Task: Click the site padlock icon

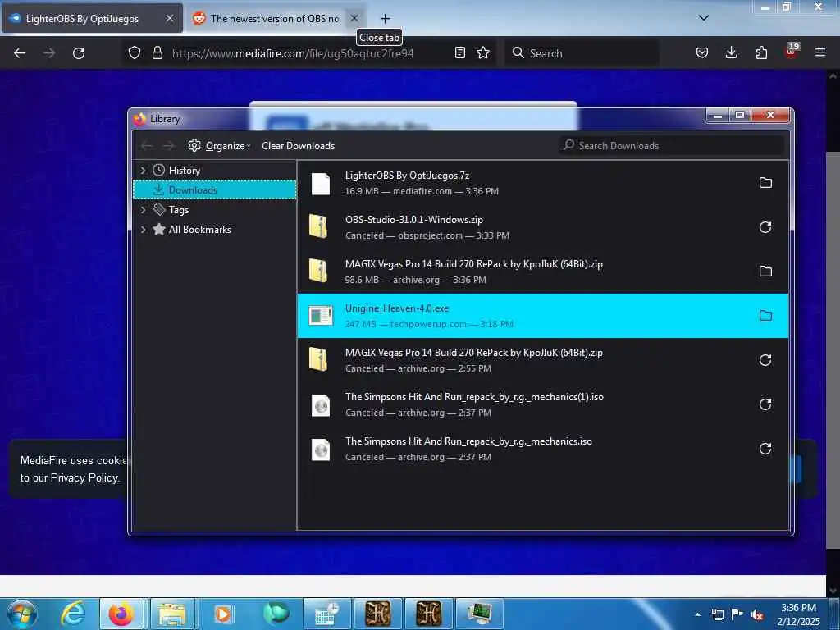Action: coord(157,53)
